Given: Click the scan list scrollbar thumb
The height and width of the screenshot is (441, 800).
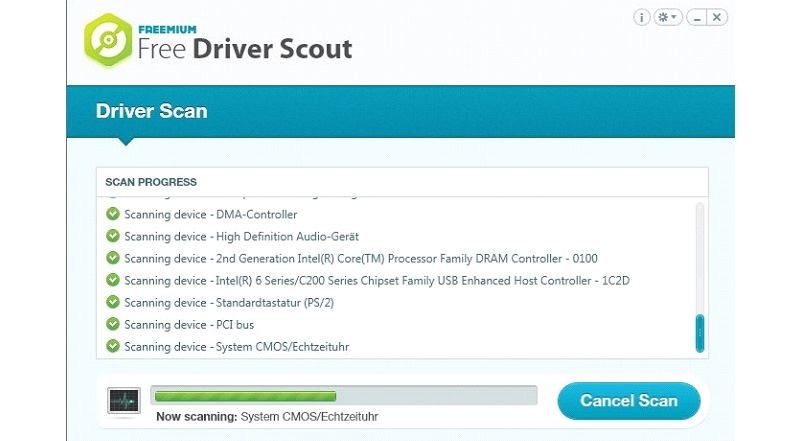Looking at the screenshot, I should click(x=700, y=333).
